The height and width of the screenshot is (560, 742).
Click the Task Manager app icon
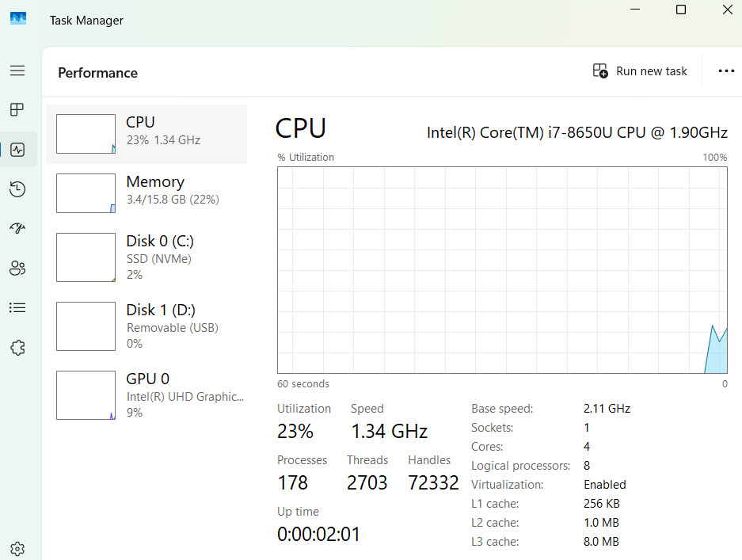coord(18,19)
